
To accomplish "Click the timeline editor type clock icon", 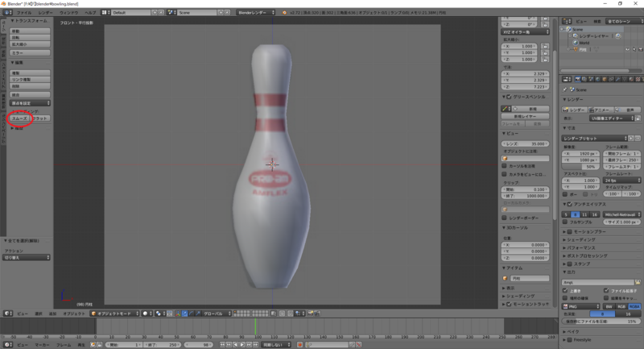I will [x=7, y=344].
